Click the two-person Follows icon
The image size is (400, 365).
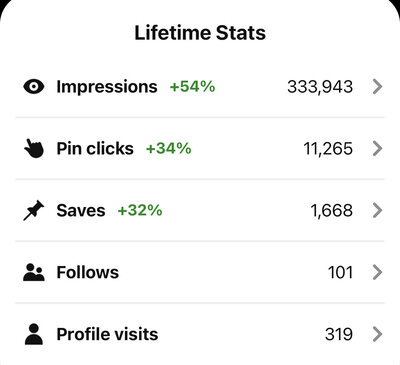[x=34, y=272]
